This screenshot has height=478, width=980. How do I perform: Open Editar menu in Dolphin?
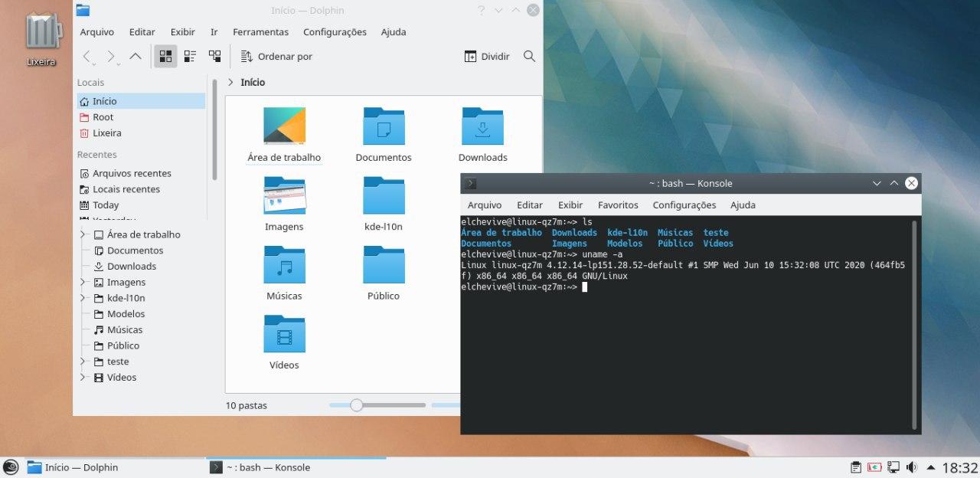coord(142,32)
